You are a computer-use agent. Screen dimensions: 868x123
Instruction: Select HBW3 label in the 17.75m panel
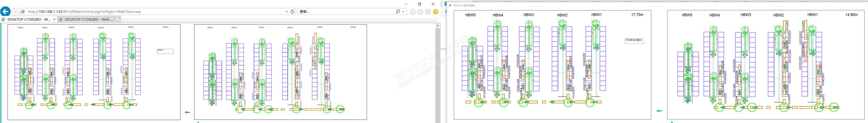(528, 15)
